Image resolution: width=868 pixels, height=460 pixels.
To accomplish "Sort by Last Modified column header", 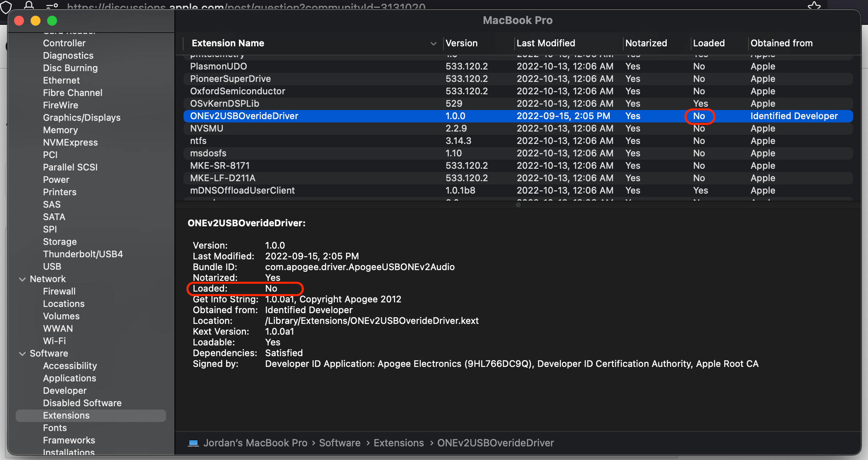I will pos(546,43).
